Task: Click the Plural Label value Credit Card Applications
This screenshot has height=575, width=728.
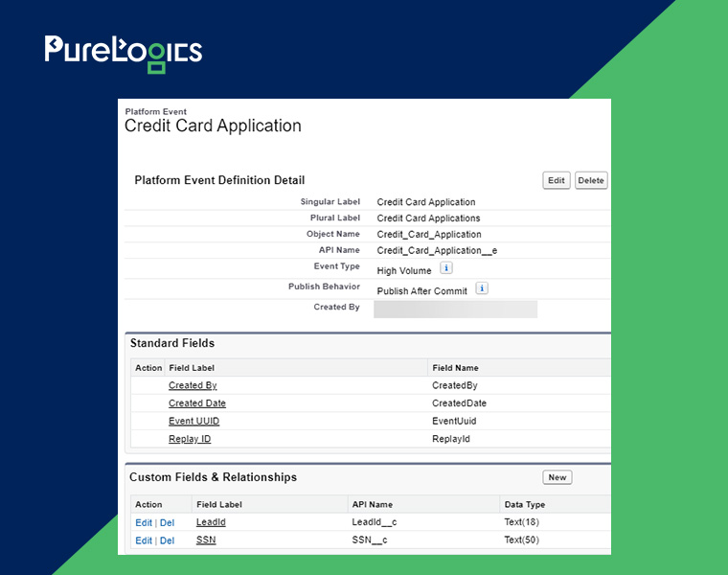Action: coord(428,218)
